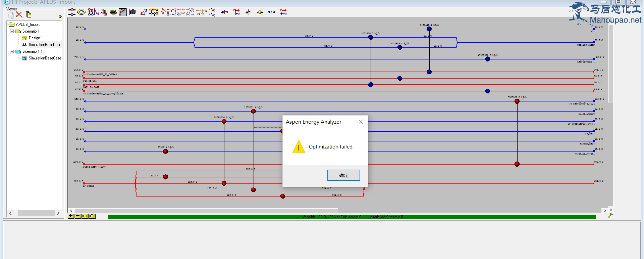This screenshot has height=259, width=644.
Task: Click the yellow dot on line toolbar icon
Action: [260, 12]
